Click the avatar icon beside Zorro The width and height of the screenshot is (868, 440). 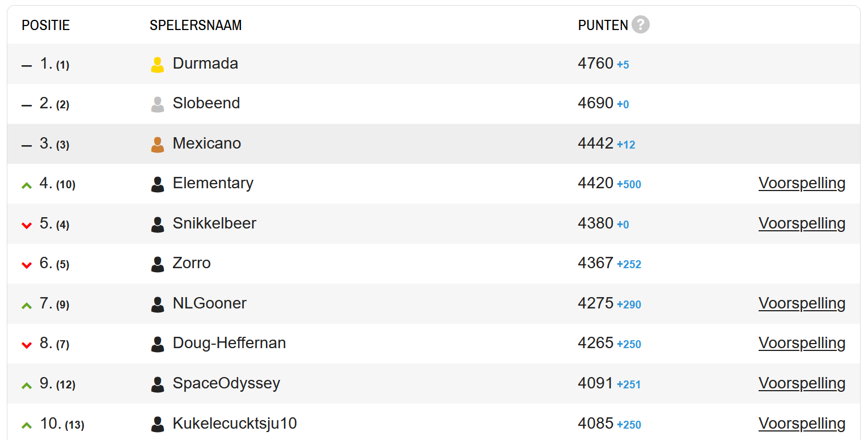tap(158, 264)
